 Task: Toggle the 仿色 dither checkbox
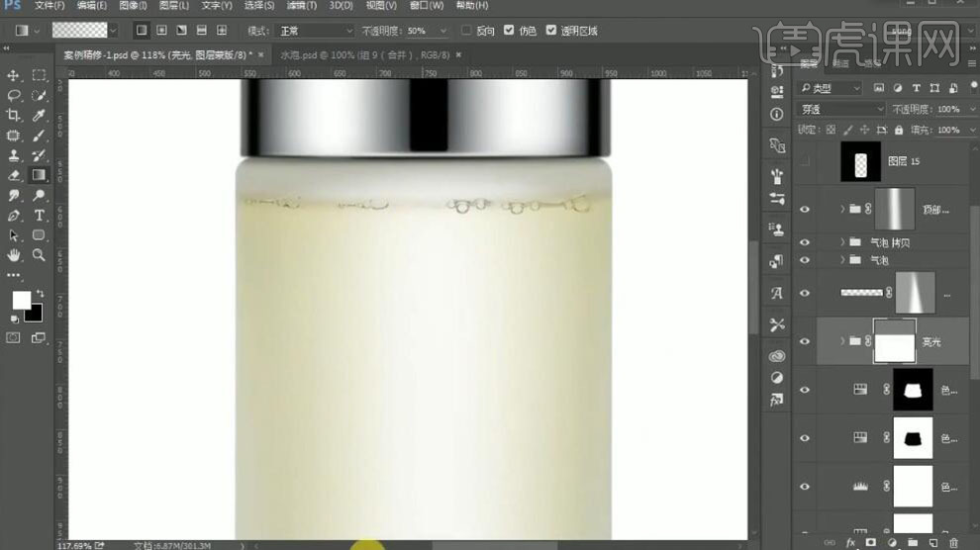[x=509, y=30]
